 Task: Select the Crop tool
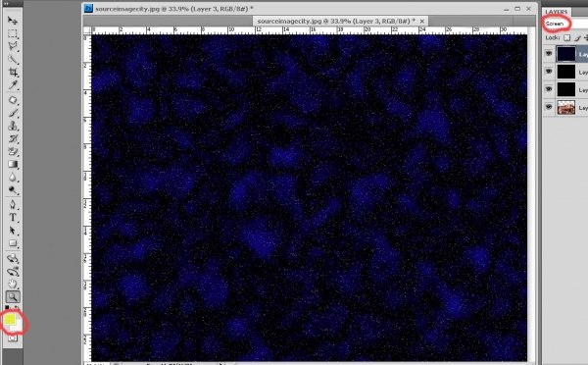pos(13,72)
